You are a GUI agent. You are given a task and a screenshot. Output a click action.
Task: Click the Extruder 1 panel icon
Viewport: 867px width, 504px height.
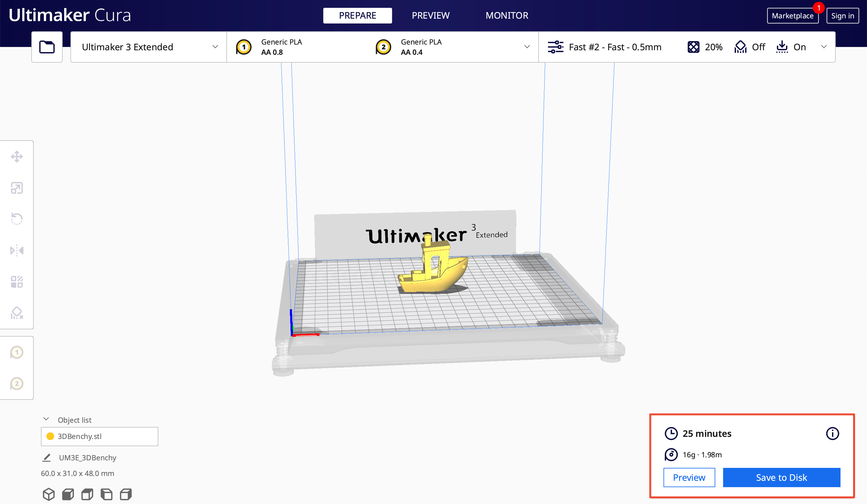pyautogui.click(x=16, y=352)
